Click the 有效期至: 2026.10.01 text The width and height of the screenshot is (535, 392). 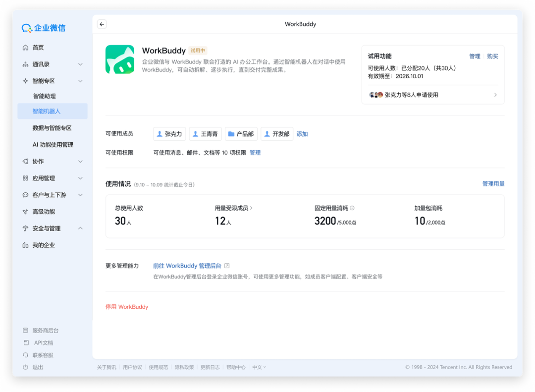pos(395,76)
